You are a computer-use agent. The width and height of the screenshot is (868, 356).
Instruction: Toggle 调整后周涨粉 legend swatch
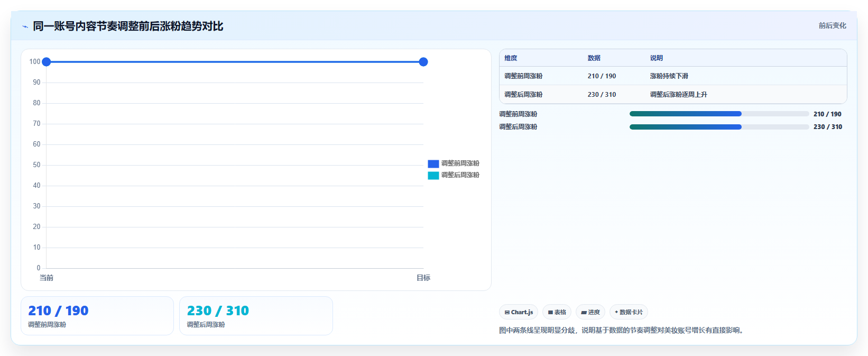[433, 175]
